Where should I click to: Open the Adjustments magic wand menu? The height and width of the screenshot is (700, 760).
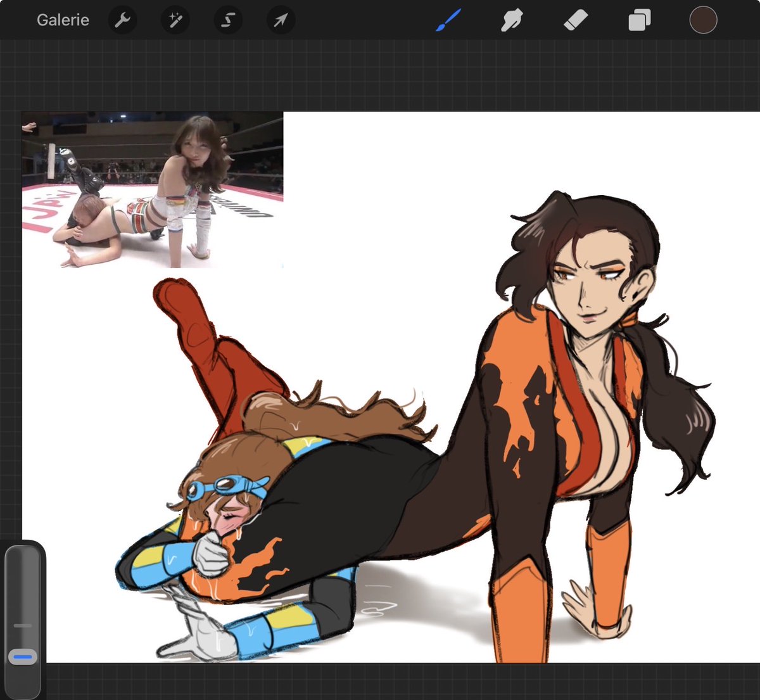tap(175, 20)
